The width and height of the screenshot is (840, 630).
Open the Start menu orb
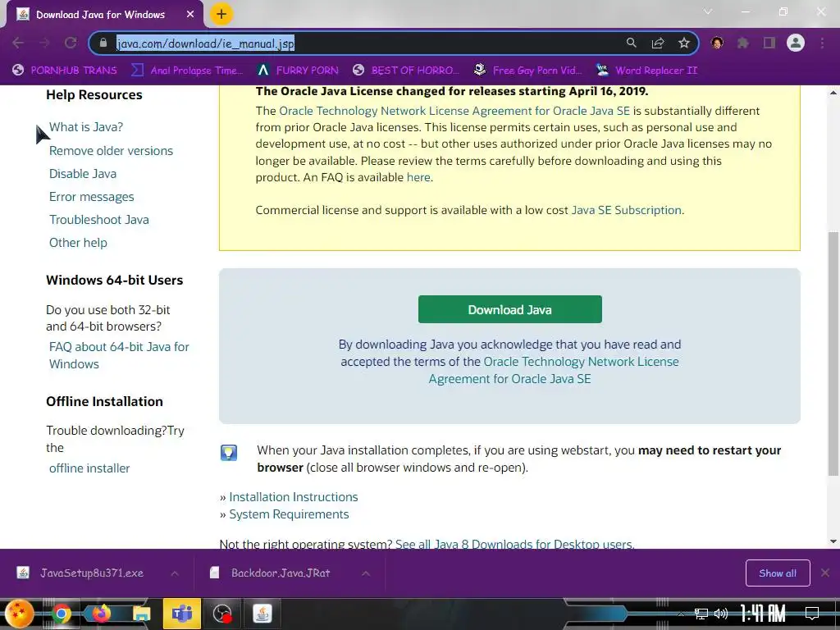point(19,614)
